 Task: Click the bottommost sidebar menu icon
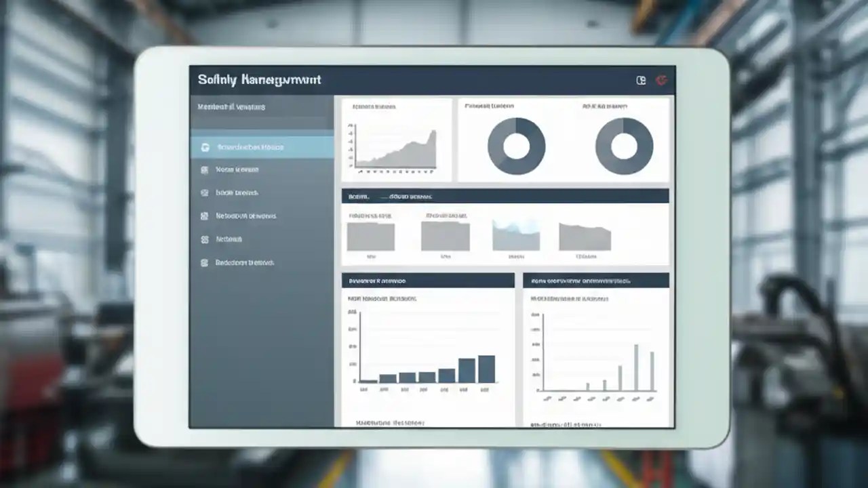(x=205, y=262)
